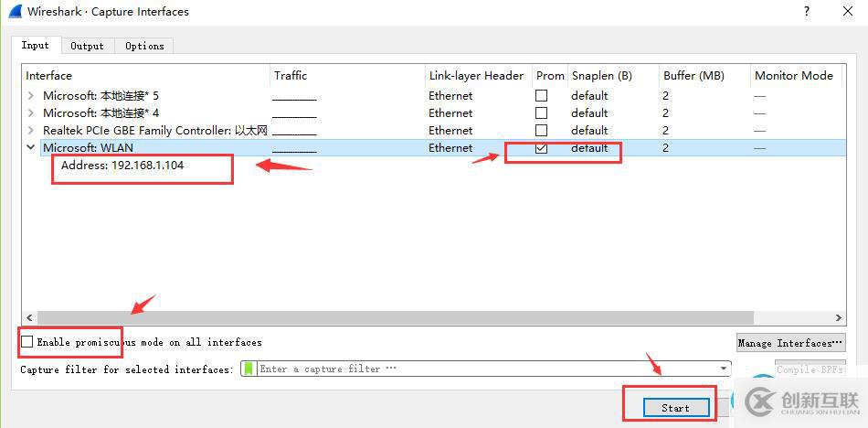Sort by the Interface column header
The height and width of the screenshot is (428, 868).
click(146, 76)
